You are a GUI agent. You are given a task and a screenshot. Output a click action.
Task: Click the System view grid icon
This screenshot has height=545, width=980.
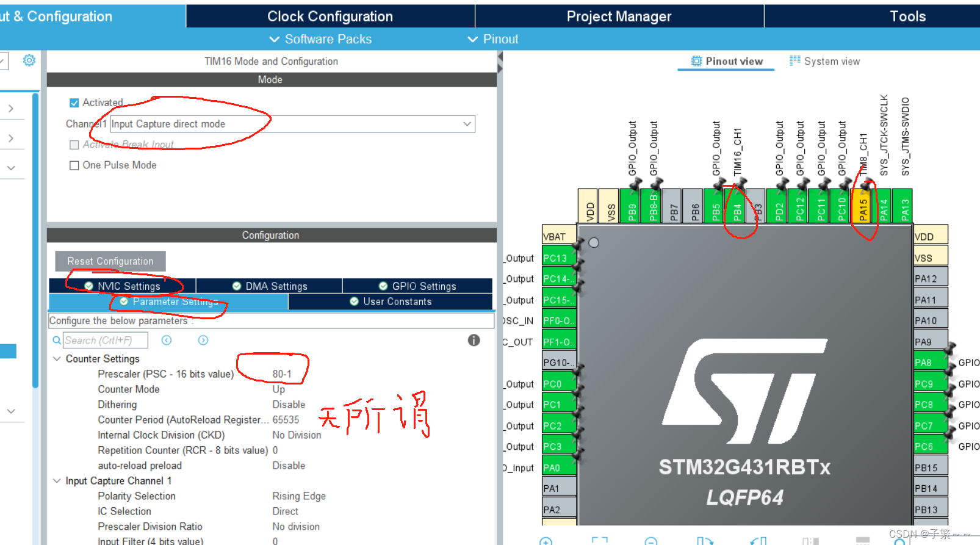click(x=794, y=61)
